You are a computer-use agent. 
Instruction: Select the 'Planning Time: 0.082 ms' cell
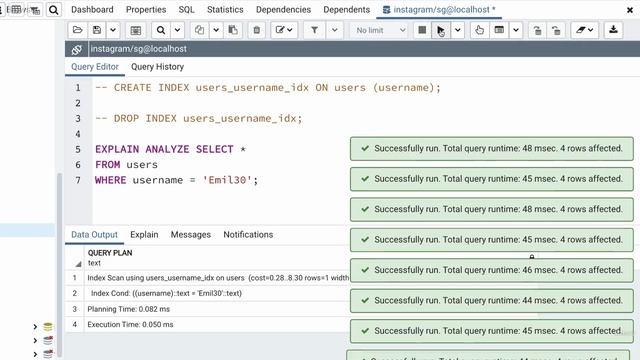[129, 309]
